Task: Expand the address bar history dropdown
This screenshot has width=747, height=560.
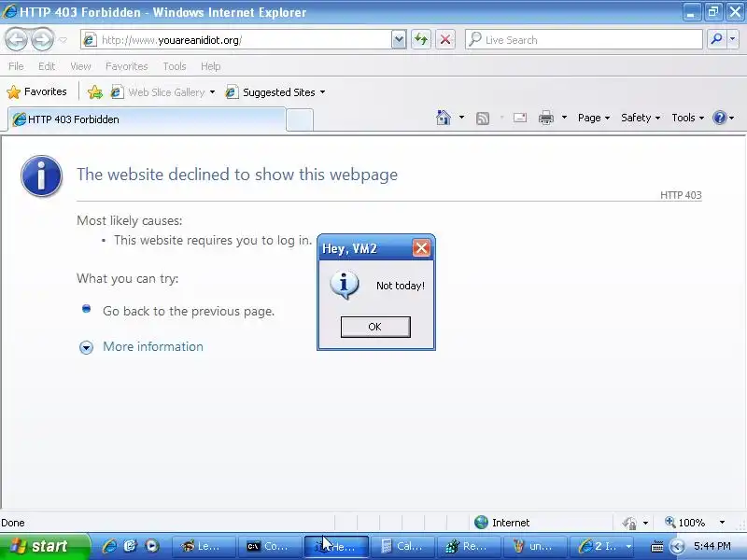Action: pyautogui.click(x=399, y=40)
